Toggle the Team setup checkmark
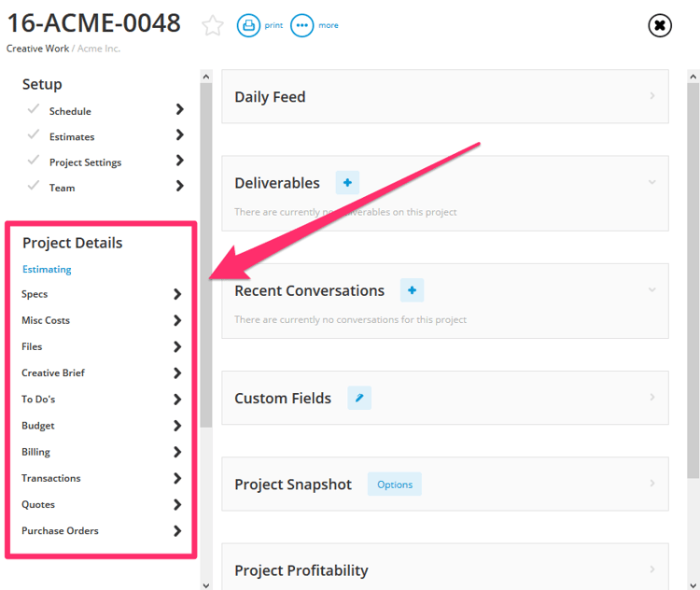700x590 pixels. (x=34, y=187)
